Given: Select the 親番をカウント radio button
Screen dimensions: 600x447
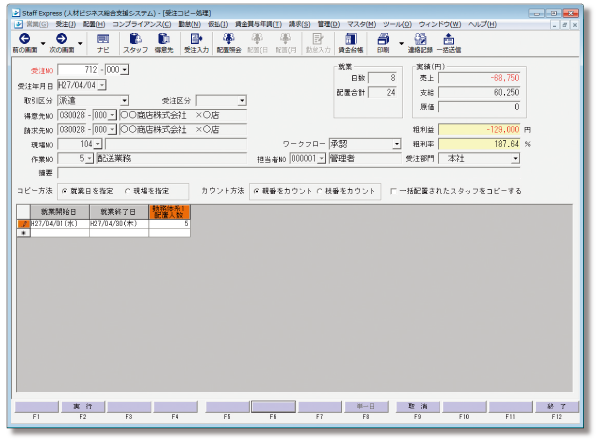Looking at the screenshot, I should point(256,191).
